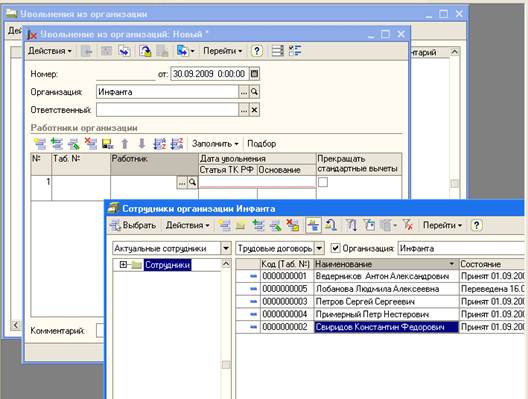Click the Номер input field
Viewport: 528px width, 399px height.
pyautogui.click(x=126, y=74)
